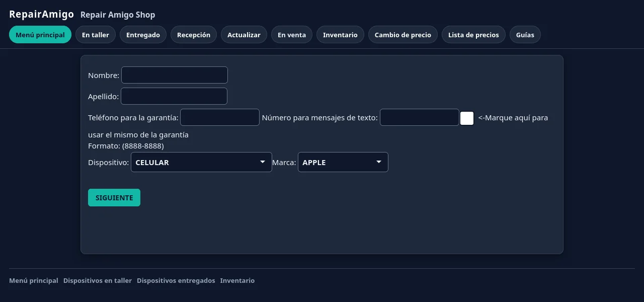Screen dimensions: 644x302
Task: Focus the Nombre input field
Action: [175, 75]
